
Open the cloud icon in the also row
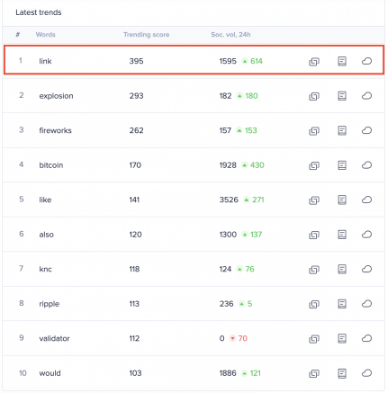coord(367,234)
